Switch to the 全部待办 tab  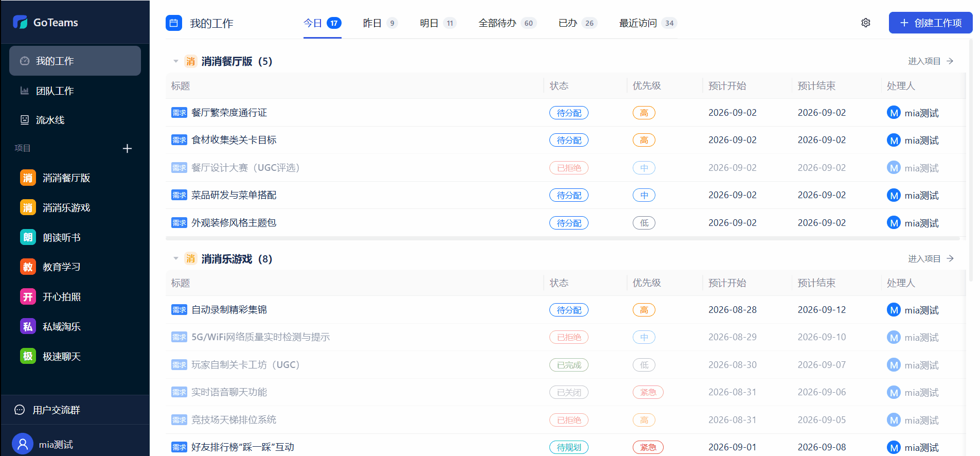click(507, 23)
